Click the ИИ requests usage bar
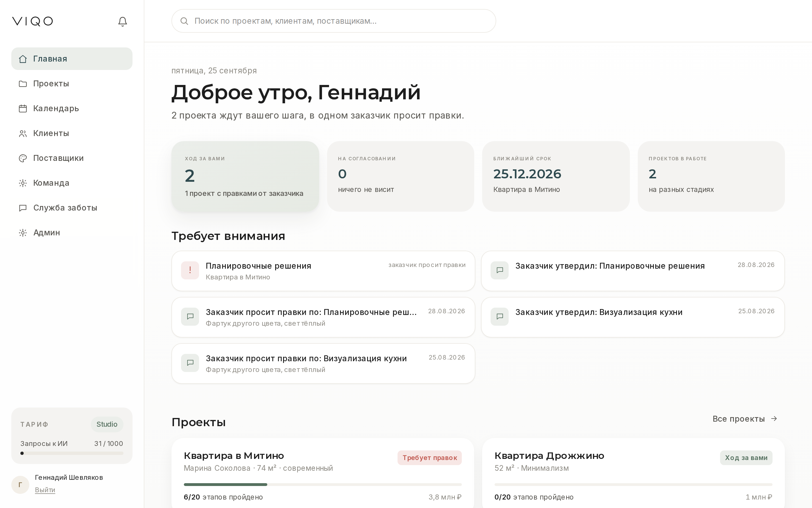The image size is (812, 508). coord(72,453)
